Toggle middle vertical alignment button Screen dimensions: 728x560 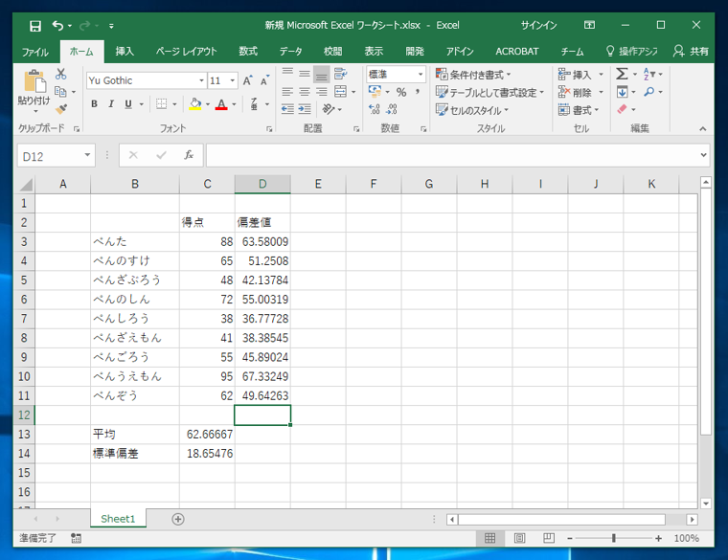pos(304,75)
